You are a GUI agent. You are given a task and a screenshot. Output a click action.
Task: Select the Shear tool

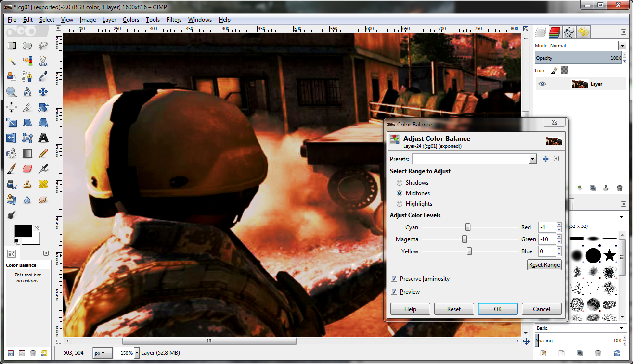27,123
